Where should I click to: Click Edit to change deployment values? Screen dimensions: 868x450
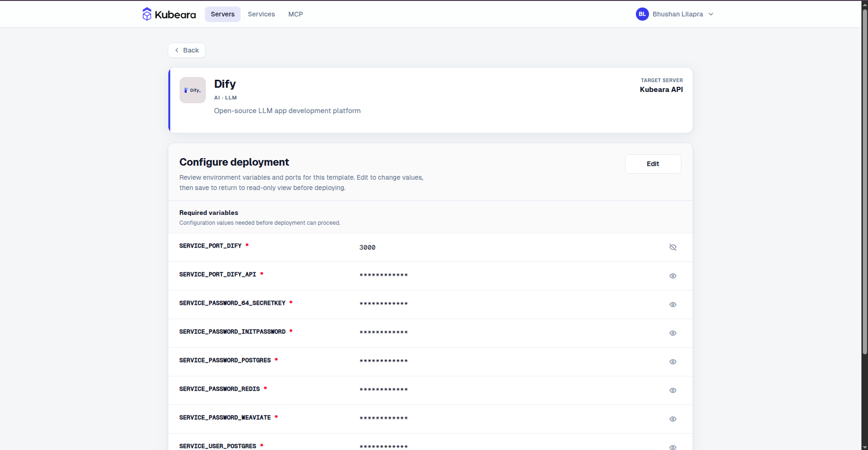click(x=653, y=164)
